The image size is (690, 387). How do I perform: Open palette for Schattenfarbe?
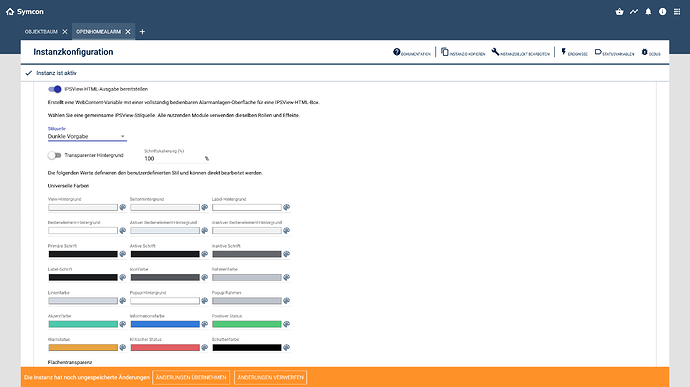286,347
